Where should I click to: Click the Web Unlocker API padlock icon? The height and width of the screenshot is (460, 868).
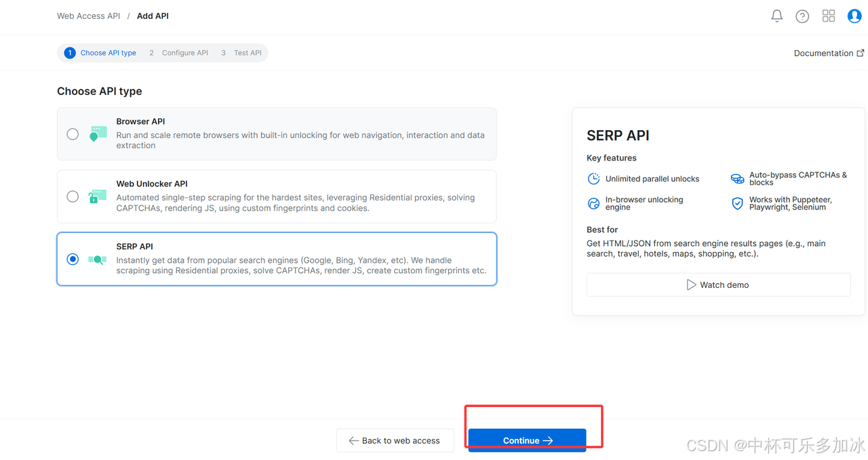pos(98,196)
